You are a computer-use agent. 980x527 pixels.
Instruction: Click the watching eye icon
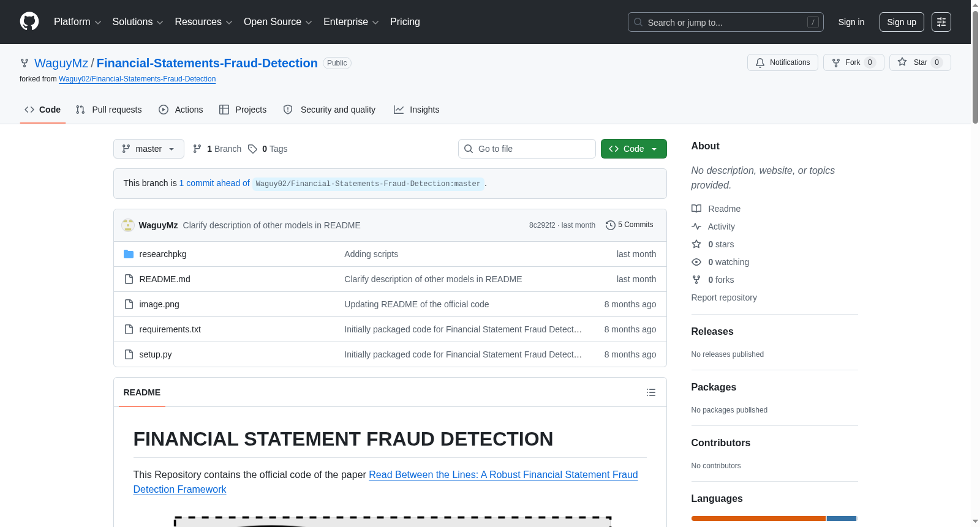(x=696, y=262)
